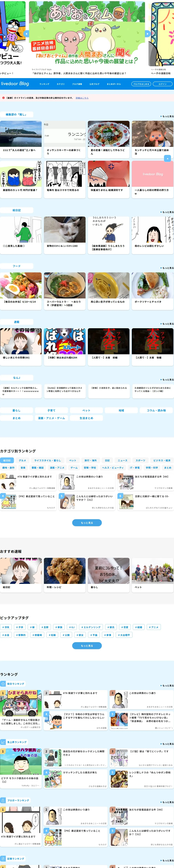Click the person icon beside ブロガーランキング

[3, 800]
